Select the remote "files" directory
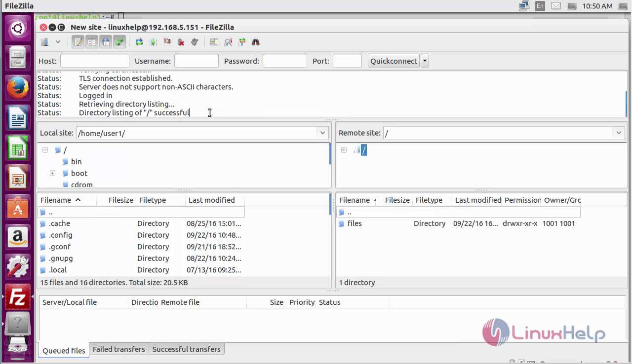The width and height of the screenshot is (632, 364). pyautogui.click(x=459, y=223)
